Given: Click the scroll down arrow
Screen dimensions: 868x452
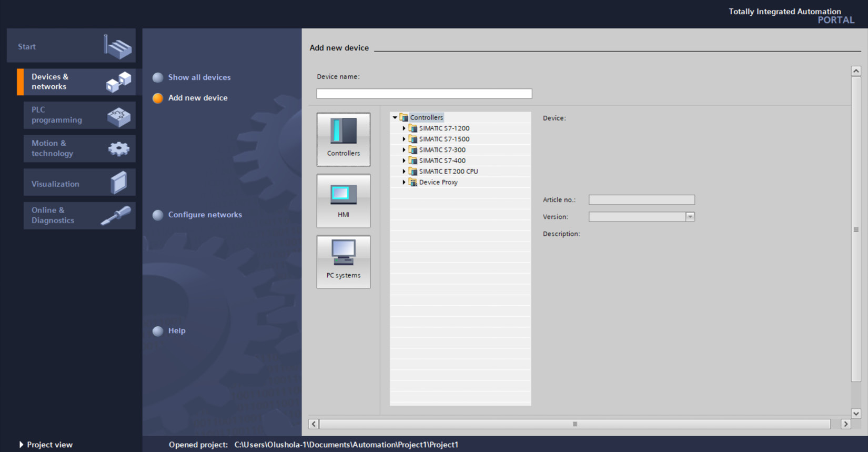Looking at the screenshot, I should click(x=856, y=414).
